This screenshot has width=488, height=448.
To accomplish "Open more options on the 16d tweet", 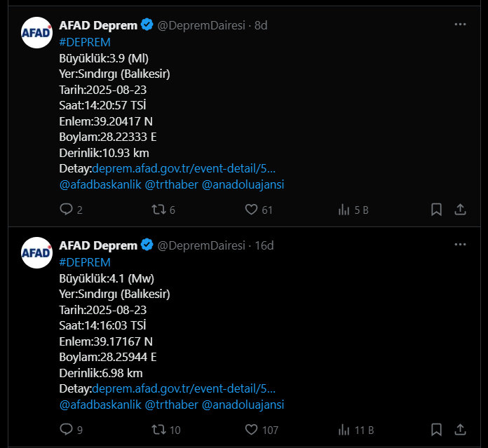I will point(460,245).
